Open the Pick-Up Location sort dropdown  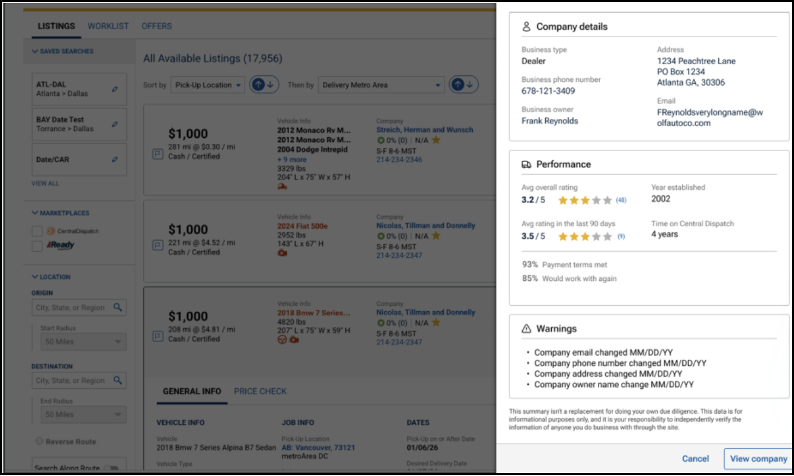(x=207, y=86)
